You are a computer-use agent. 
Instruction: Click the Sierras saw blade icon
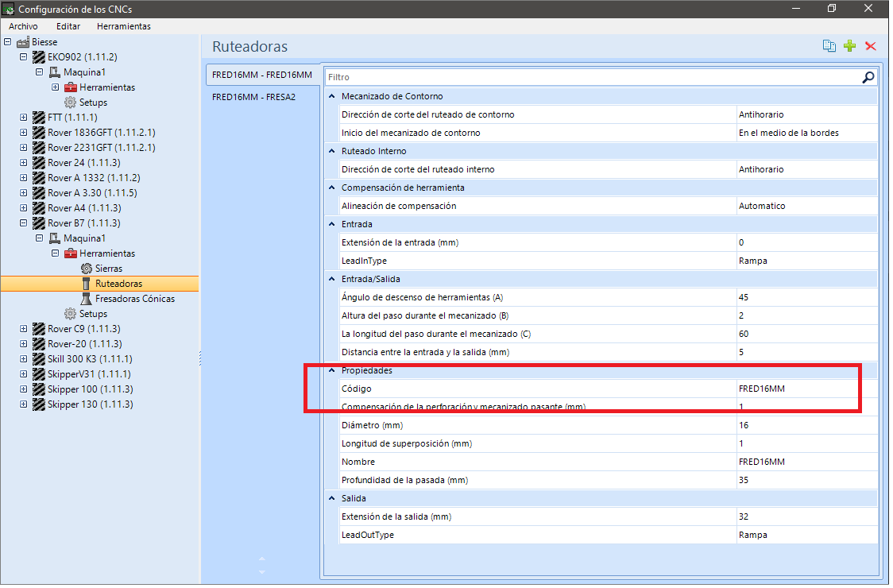pyautogui.click(x=86, y=269)
